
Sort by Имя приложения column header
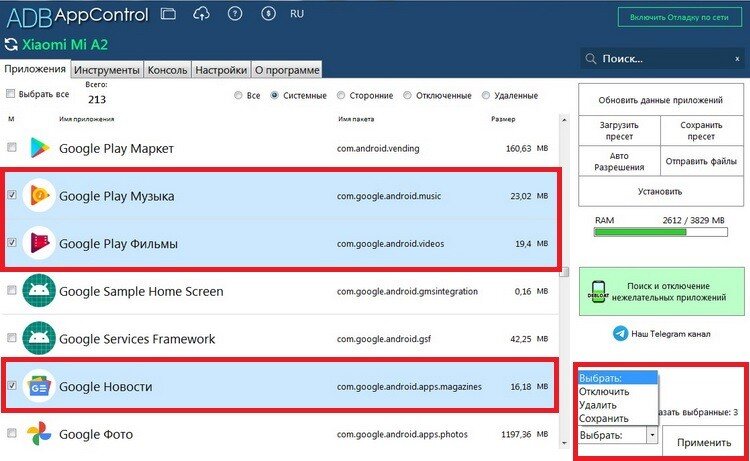(x=87, y=119)
